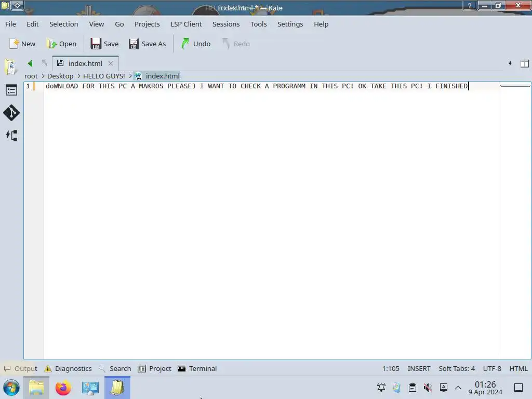Open the UTF-8 encoding dropdown
532x399 pixels.
[x=492, y=369]
